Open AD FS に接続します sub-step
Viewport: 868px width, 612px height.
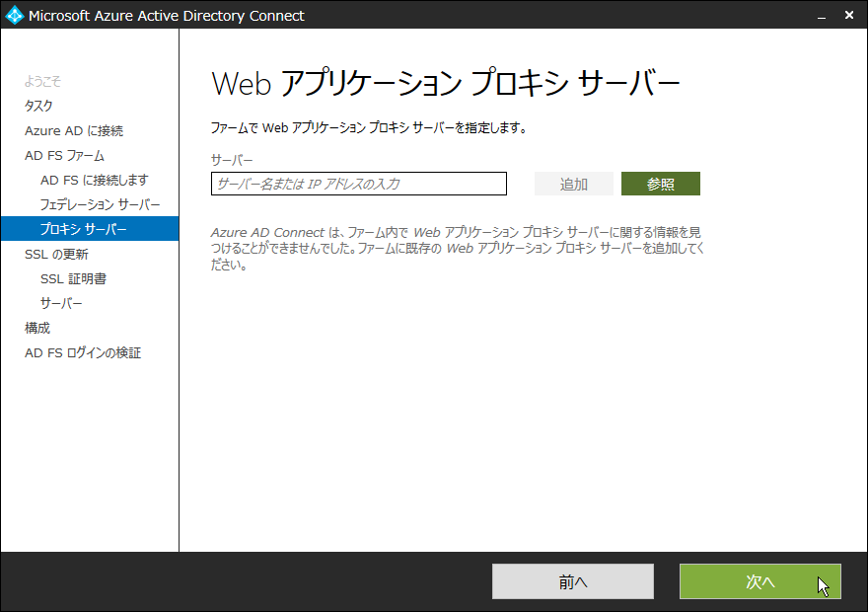(95, 180)
